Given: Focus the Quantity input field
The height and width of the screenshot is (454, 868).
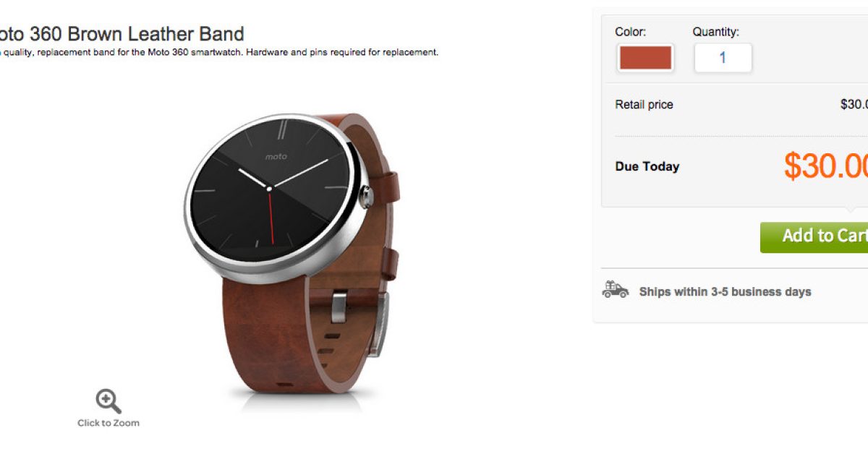Looking at the screenshot, I should coord(723,58).
